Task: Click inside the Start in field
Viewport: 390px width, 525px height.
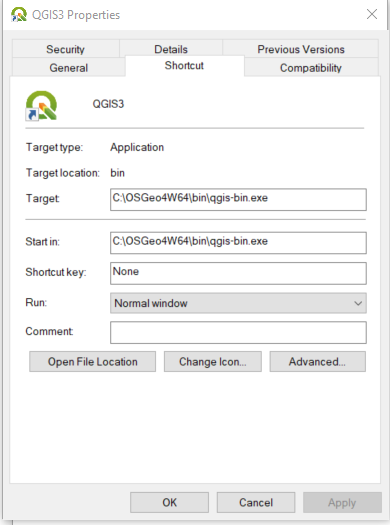Action: pyautogui.click(x=238, y=243)
